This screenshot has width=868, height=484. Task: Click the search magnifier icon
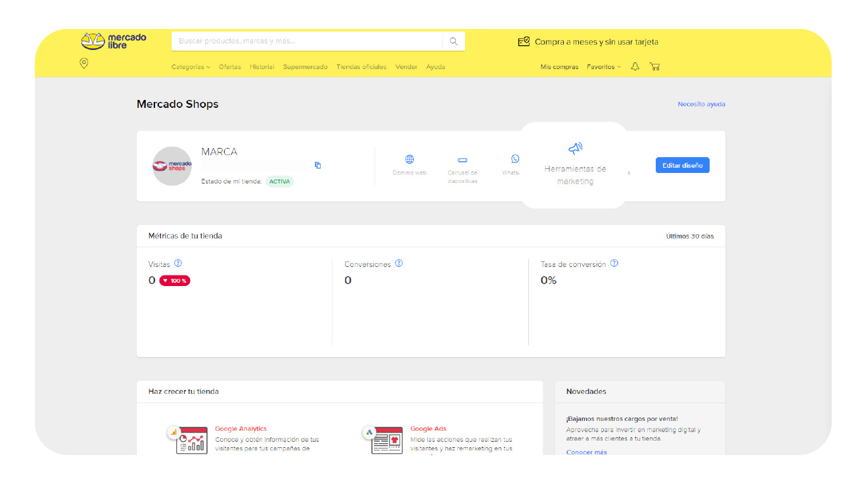coord(453,41)
